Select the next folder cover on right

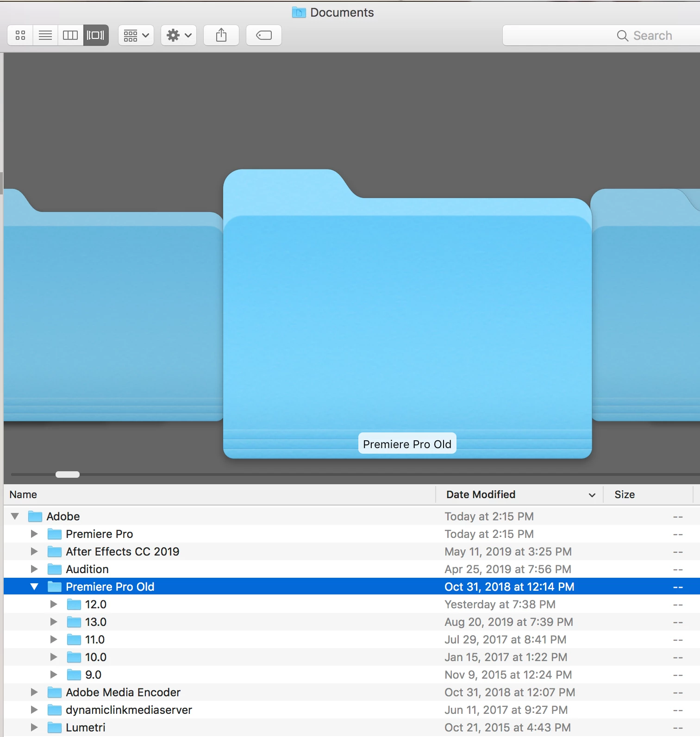[x=646, y=306]
